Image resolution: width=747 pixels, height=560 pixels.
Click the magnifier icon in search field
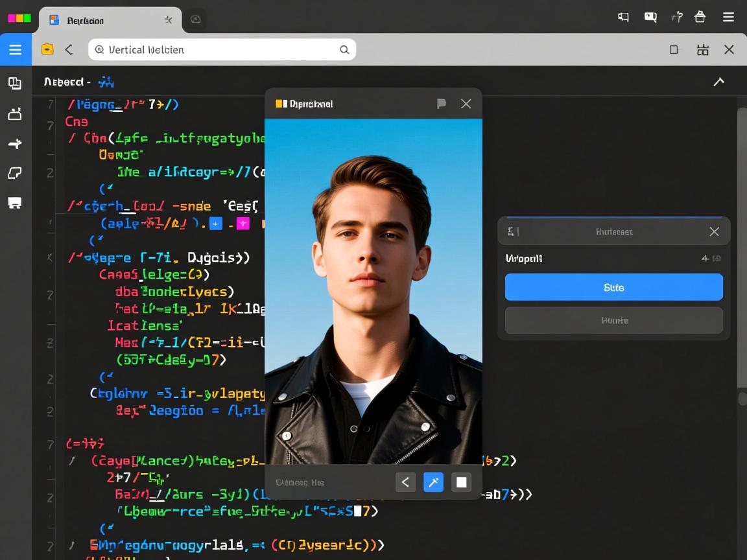(344, 50)
